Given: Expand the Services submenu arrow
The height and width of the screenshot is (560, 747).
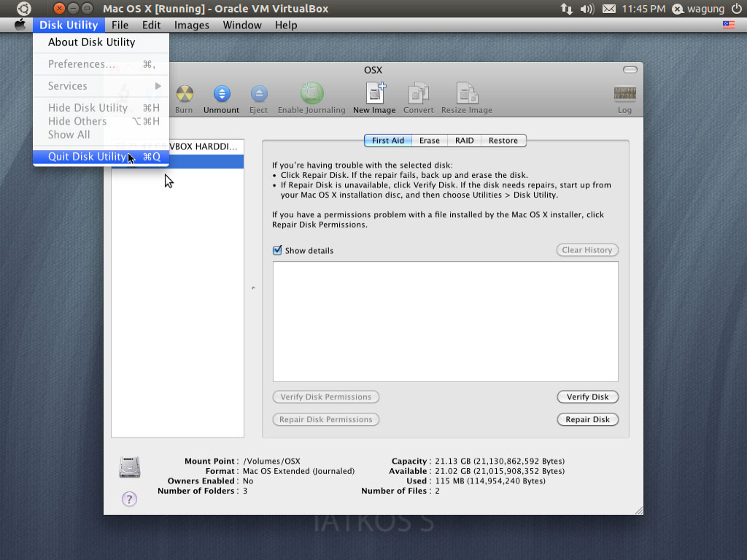Looking at the screenshot, I should (158, 86).
